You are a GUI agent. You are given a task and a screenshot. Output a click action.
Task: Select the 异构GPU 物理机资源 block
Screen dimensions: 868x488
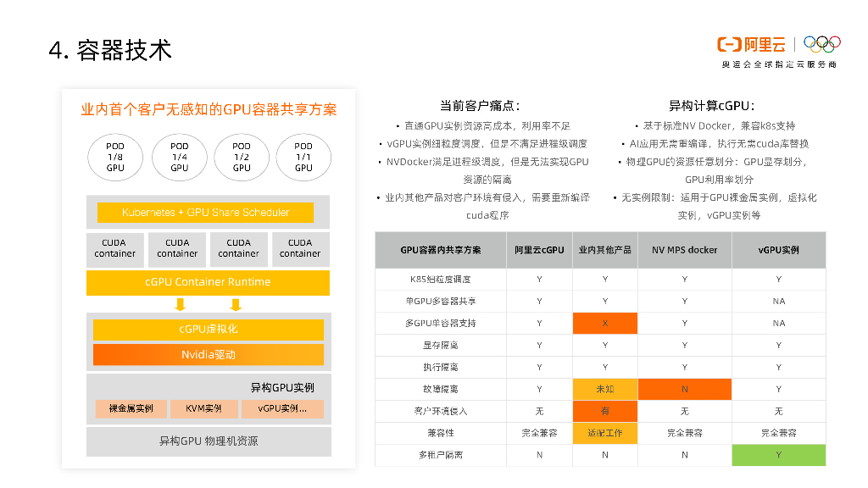tap(209, 441)
